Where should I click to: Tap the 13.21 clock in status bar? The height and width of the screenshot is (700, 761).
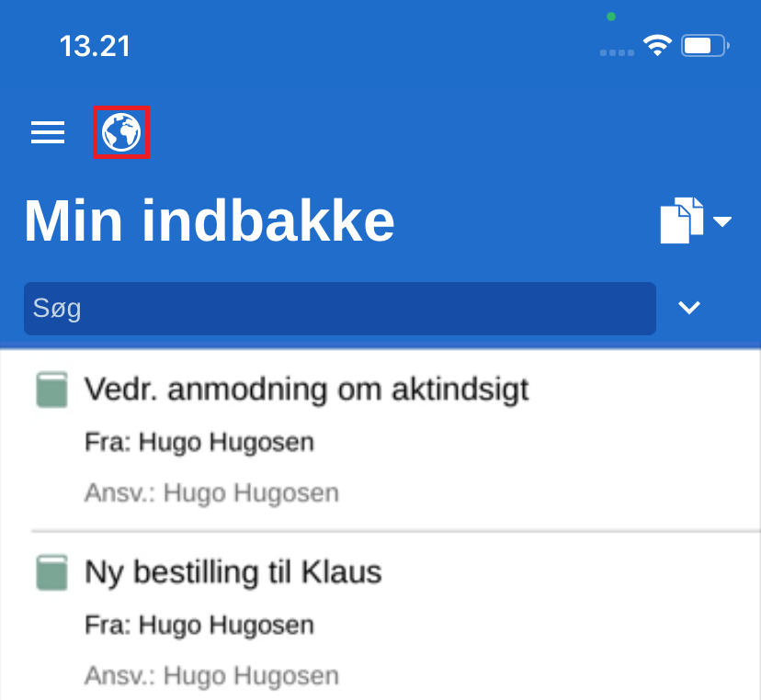(95, 46)
